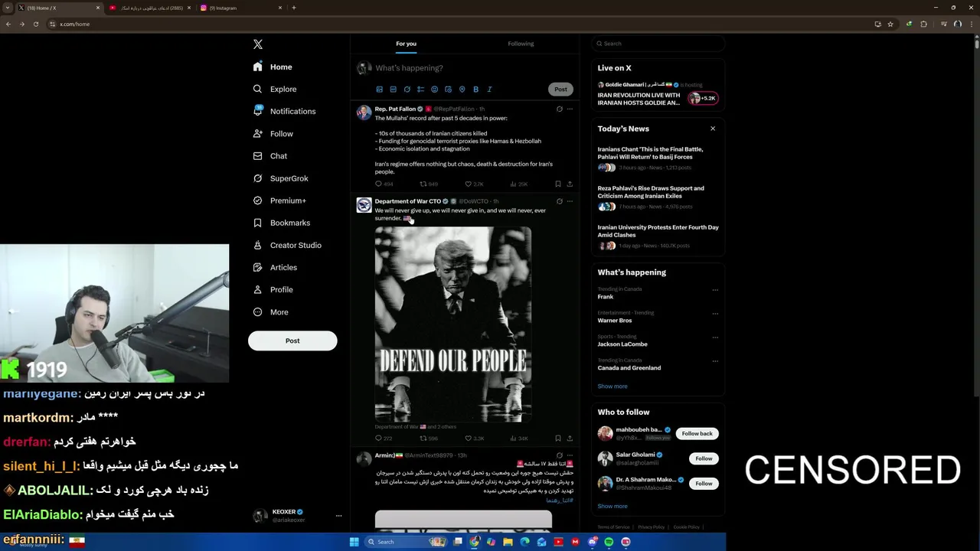
Task: Switch to the For you tab
Action: [406, 44]
